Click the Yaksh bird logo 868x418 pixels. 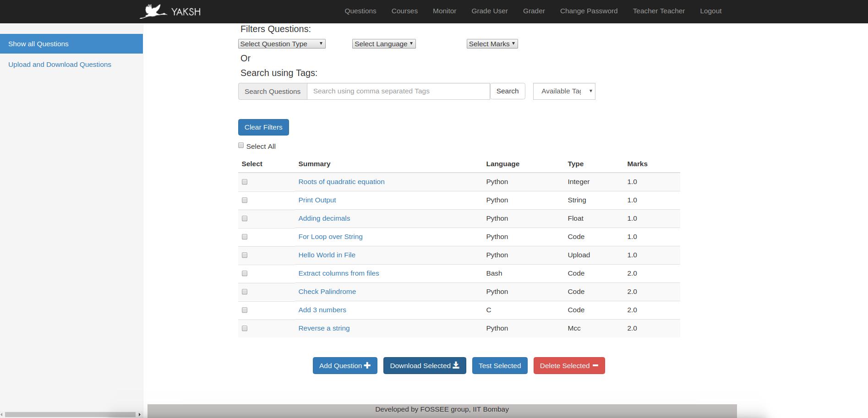[x=153, y=11]
